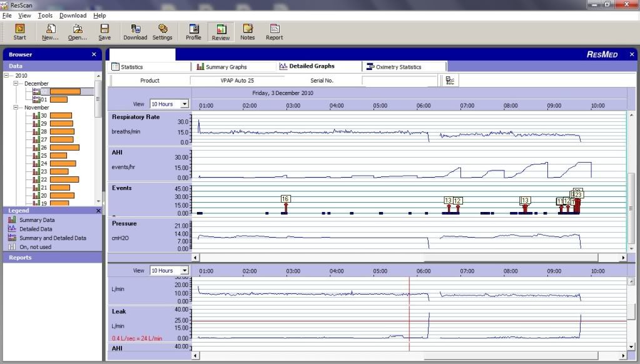
Task: Select November 19 data icon in browser
Action: (36, 203)
